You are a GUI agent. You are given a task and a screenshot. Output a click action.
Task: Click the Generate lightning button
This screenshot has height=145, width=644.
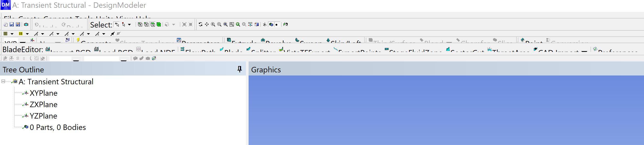[x=93, y=40]
